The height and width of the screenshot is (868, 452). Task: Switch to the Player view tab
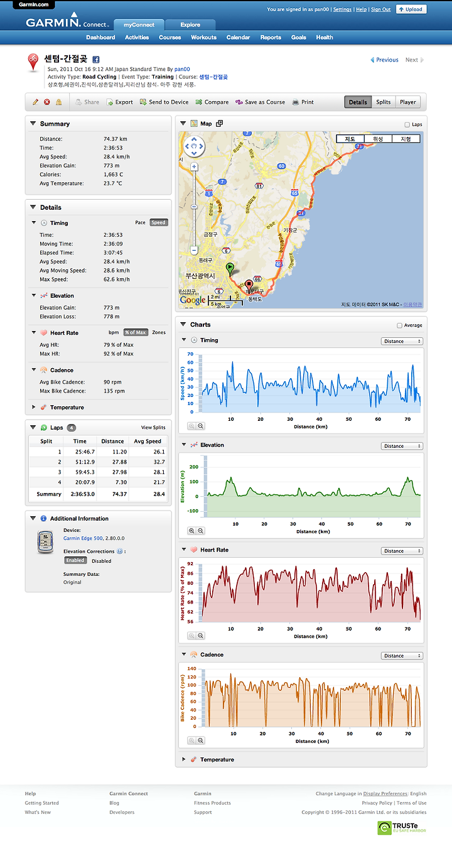click(408, 102)
